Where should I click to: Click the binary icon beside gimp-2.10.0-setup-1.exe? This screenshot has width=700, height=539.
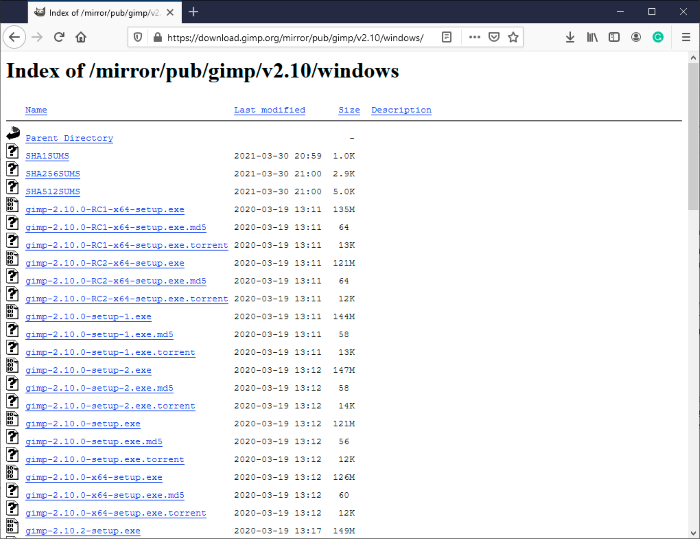(12, 312)
